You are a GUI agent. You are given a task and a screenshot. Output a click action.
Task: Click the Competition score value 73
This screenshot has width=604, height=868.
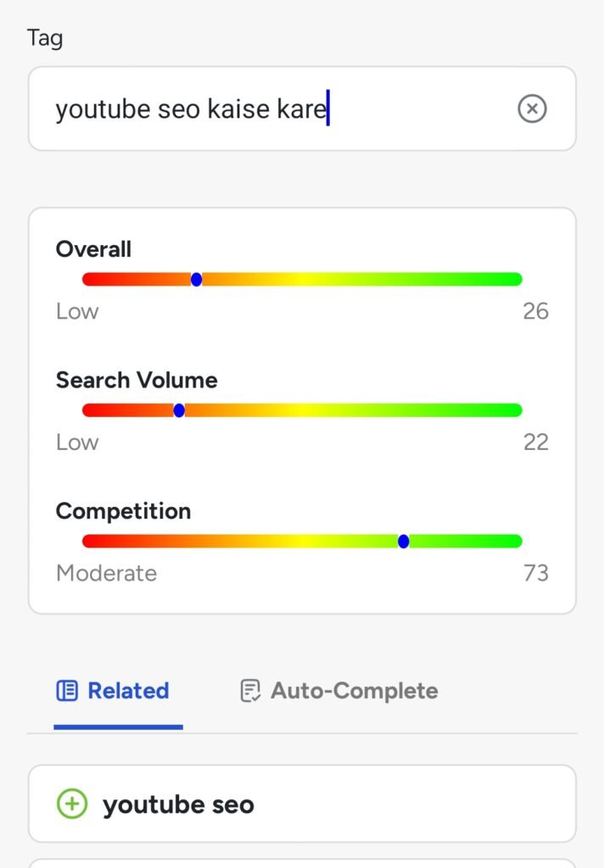point(536,573)
